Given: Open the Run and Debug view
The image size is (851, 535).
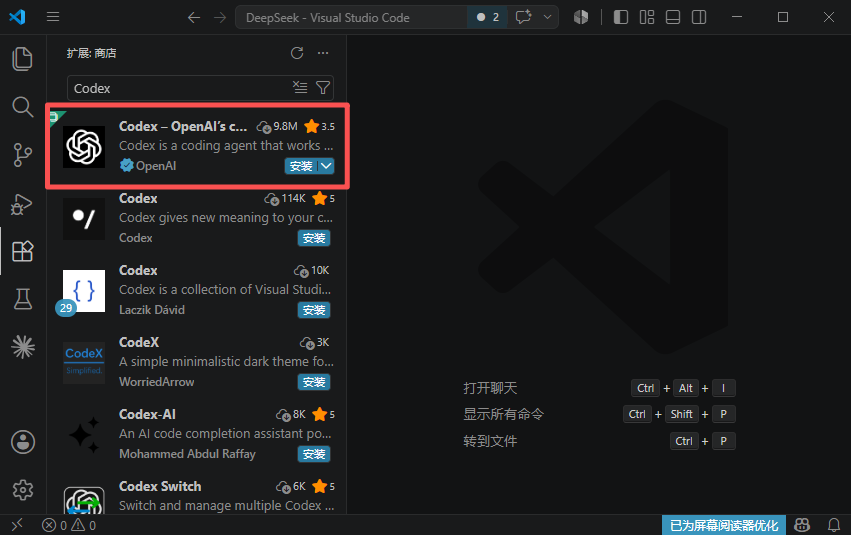Looking at the screenshot, I should [22, 203].
